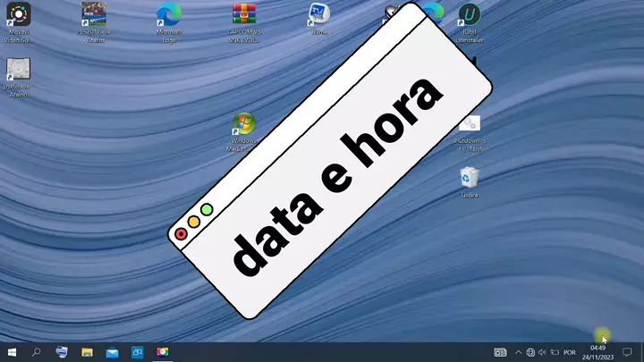Open the volume speaker control
The height and width of the screenshot is (362, 644).
[x=543, y=352]
